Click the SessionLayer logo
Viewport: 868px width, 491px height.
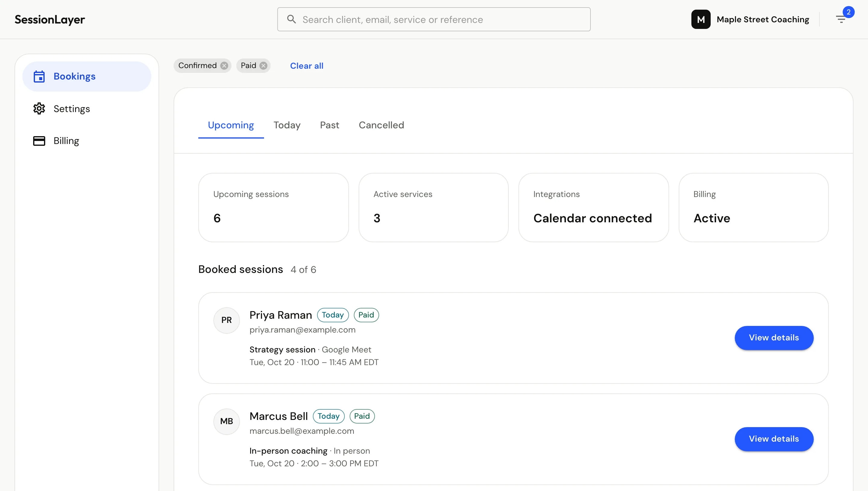pyautogui.click(x=50, y=20)
